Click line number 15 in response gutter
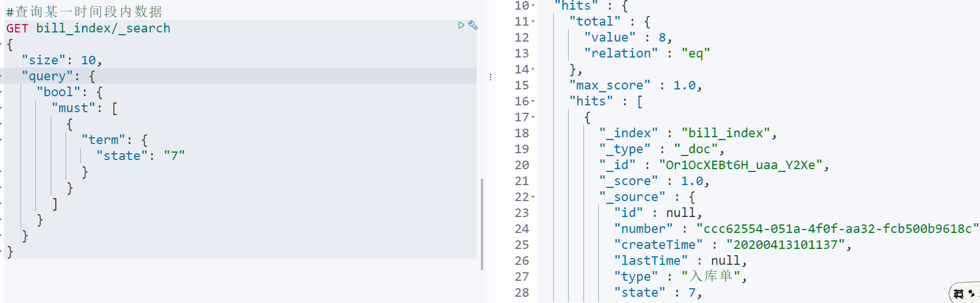This screenshot has height=303, width=980. coord(522,85)
